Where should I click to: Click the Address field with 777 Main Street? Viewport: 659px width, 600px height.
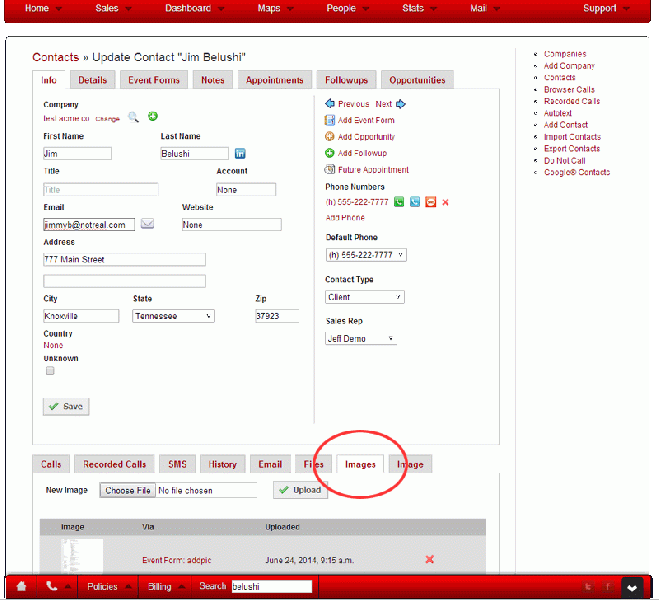(x=124, y=259)
